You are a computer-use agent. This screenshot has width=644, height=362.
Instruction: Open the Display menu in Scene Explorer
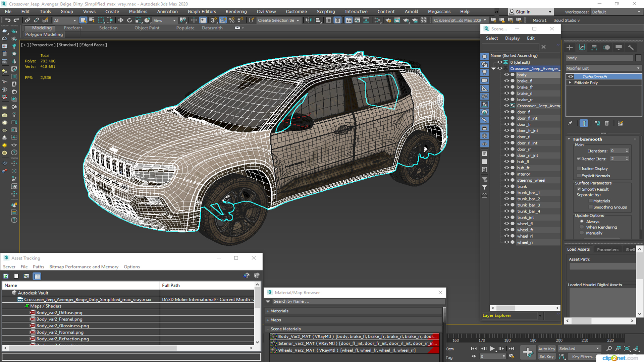(513, 38)
